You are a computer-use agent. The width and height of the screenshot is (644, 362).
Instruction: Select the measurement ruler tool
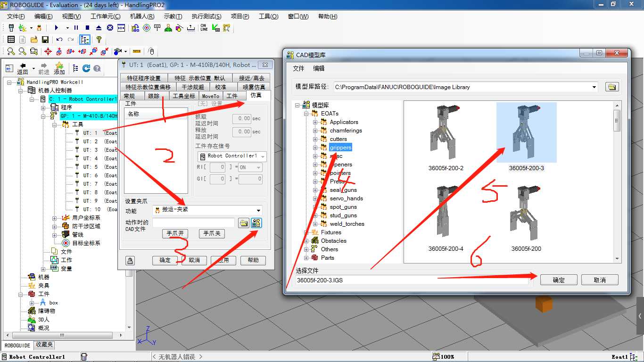(137, 51)
